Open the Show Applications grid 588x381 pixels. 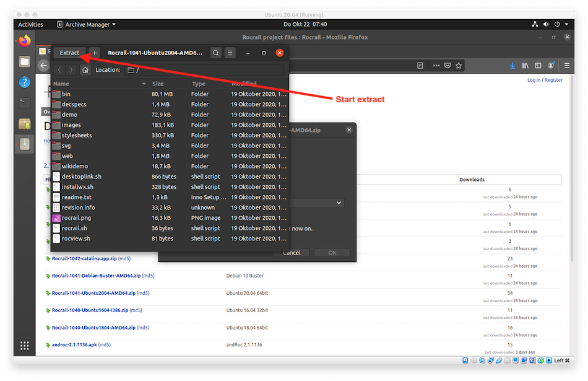[x=24, y=346]
